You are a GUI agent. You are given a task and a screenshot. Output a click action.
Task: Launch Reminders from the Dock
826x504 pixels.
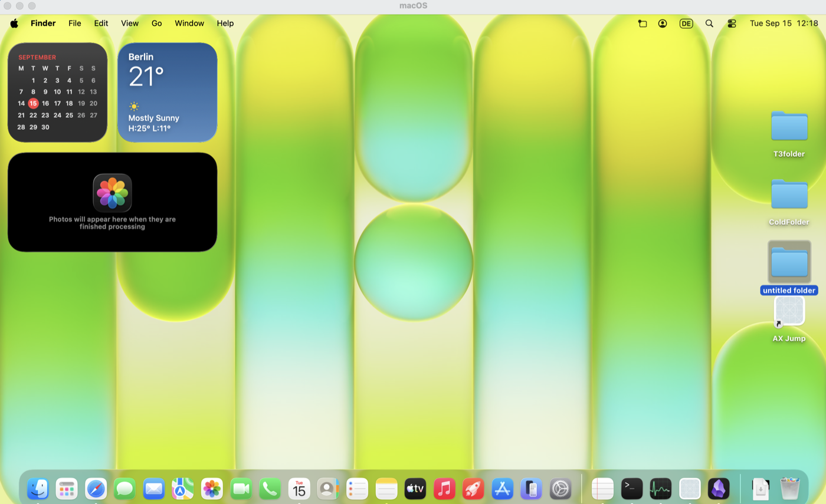click(x=357, y=489)
